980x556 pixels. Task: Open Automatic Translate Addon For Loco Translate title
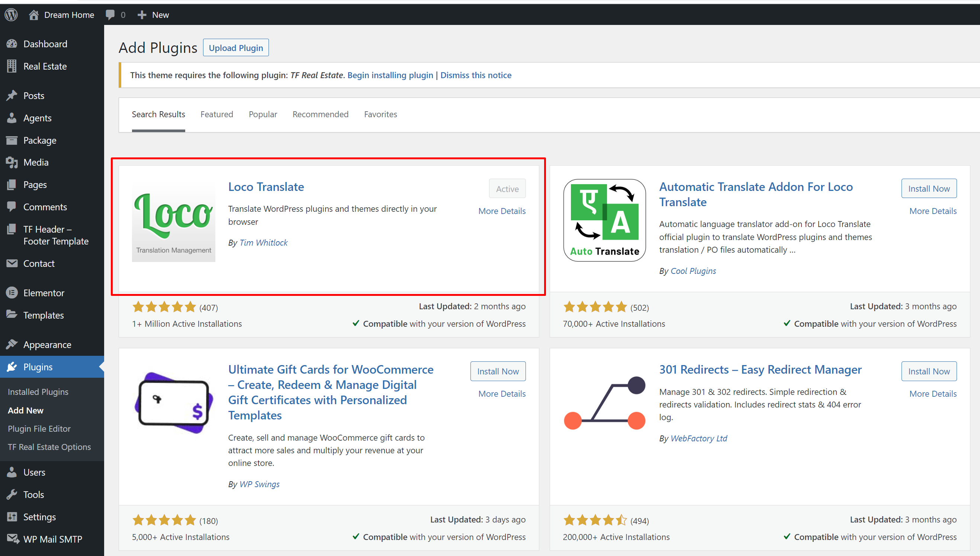756,194
